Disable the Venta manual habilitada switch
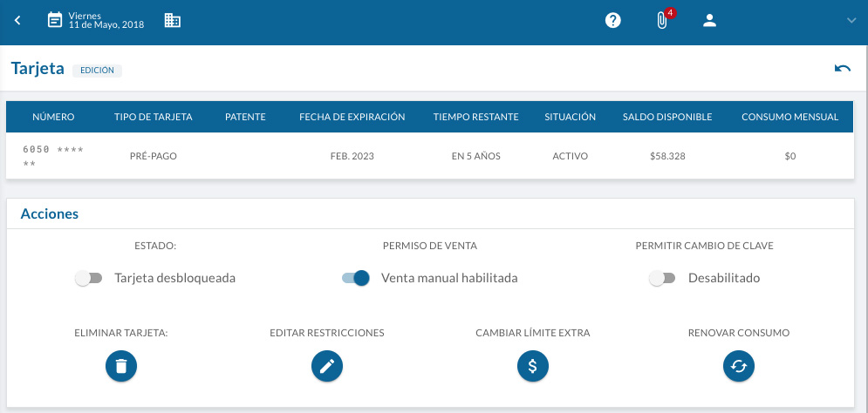The image size is (868, 413). tap(355, 278)
